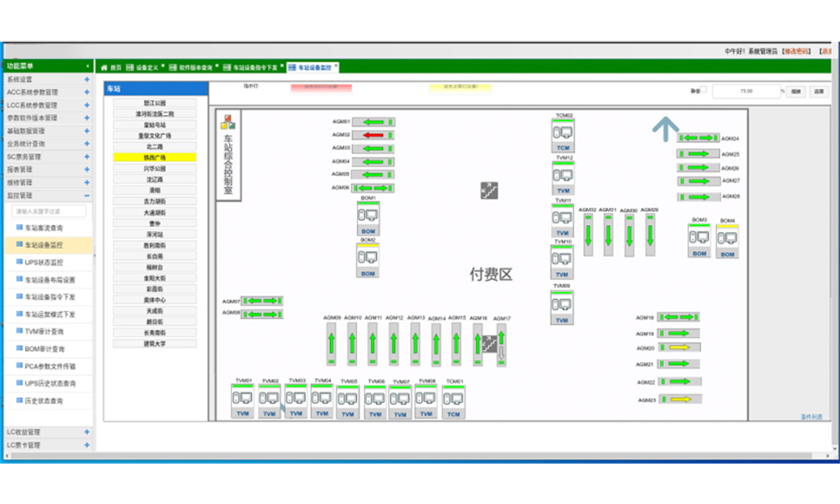The width and height of the screenshot is (840, 504).
Task: Click the zoom percentage field showing 73.00
Action: [746, 91]
